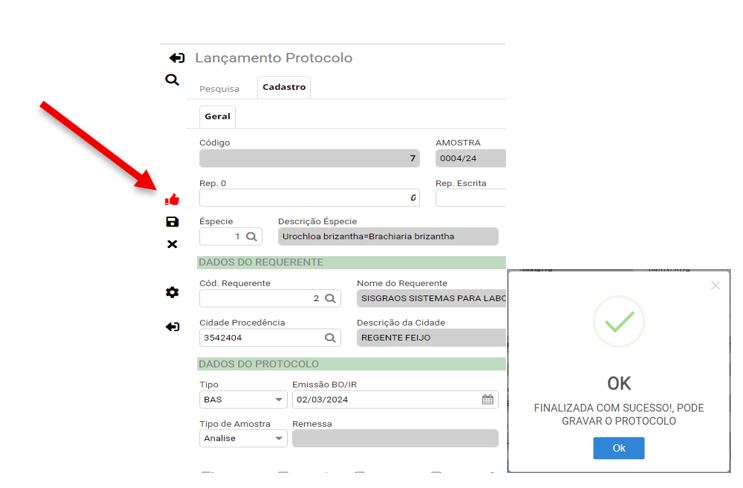Click the red thumbs-up finalize icon

[x=172, y=200]
